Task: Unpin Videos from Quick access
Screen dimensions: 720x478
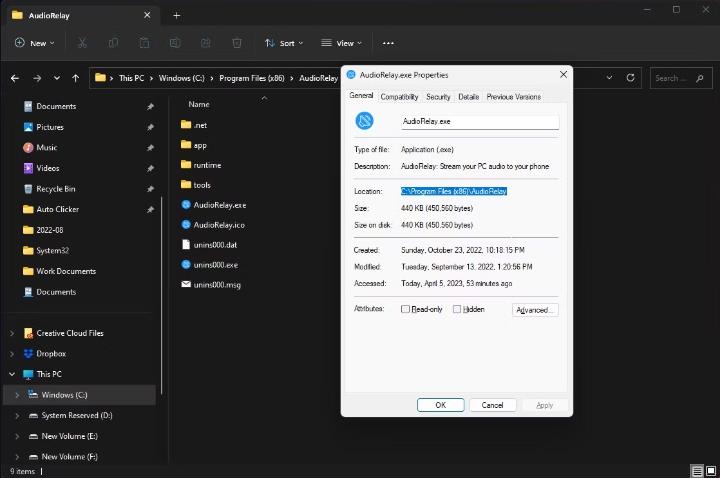Action: [150, 169]
